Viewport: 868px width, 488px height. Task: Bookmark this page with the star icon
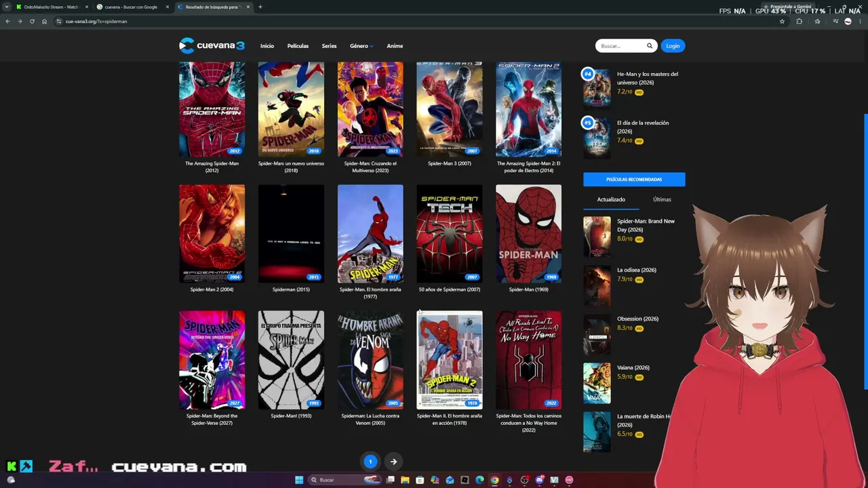[782, 21]
